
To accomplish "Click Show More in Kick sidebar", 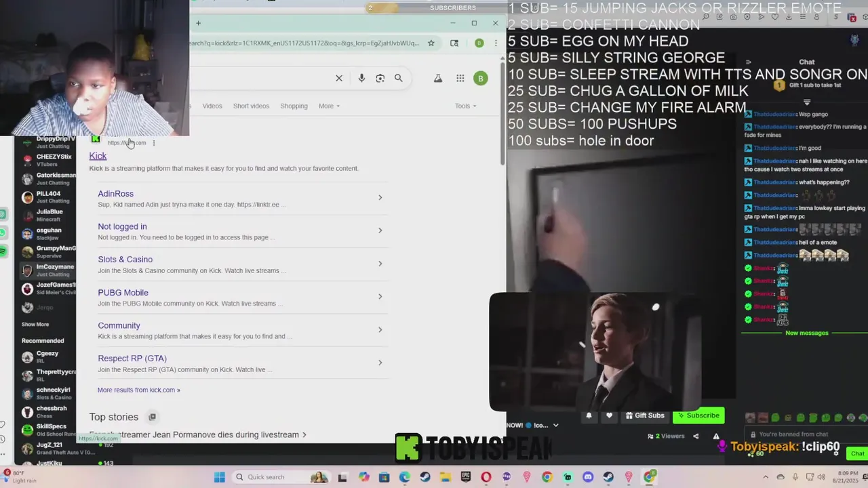I will click(35, 325).
